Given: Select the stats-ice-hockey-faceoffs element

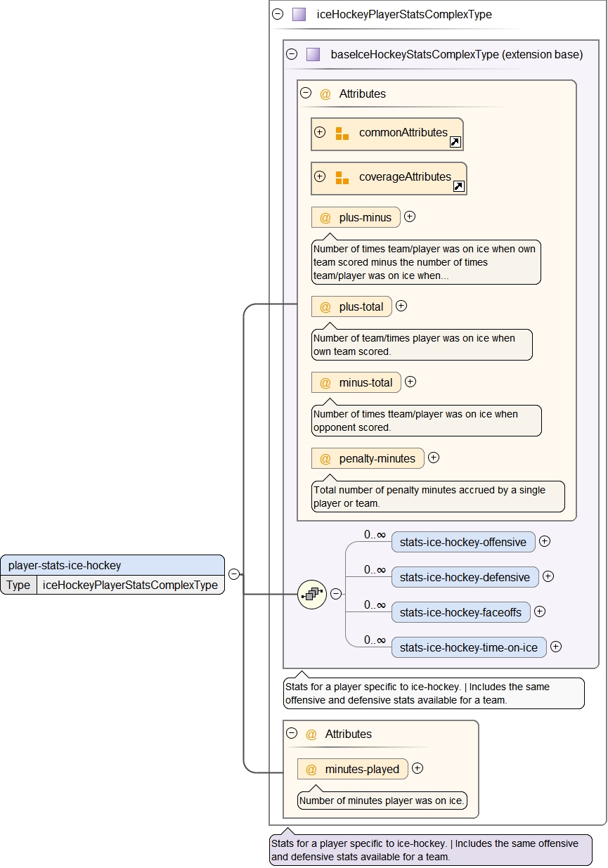Looking at the screenshot, I should 460,612.
